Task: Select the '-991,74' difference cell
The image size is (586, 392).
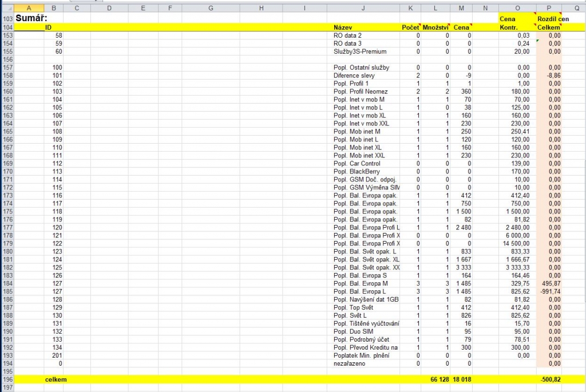Action: coord(549,291)
